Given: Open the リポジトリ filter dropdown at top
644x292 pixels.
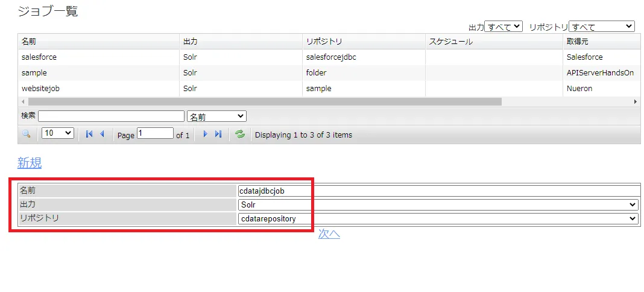Looking at the screenshot, I should [x=601, y=27].
